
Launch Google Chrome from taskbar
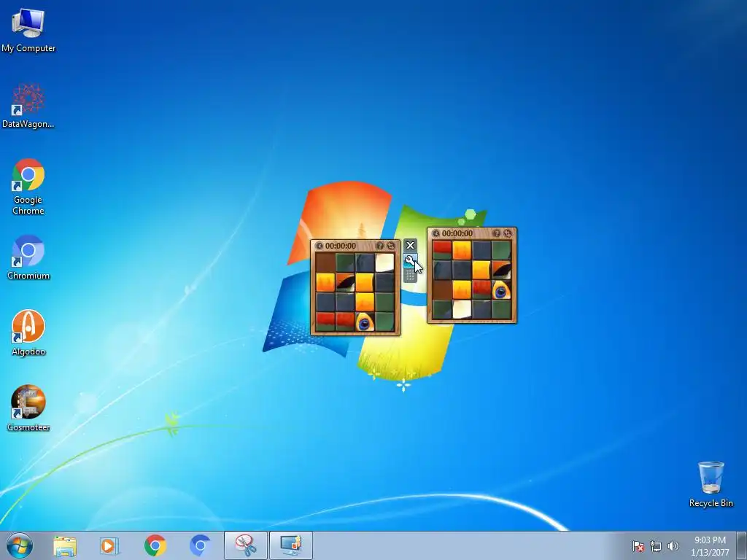tap(155, 545)
